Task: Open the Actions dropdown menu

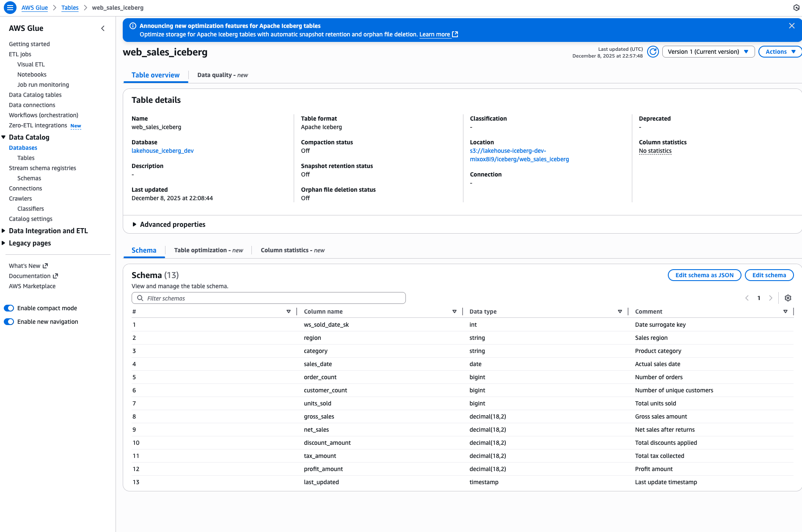Action: point(780,52)
